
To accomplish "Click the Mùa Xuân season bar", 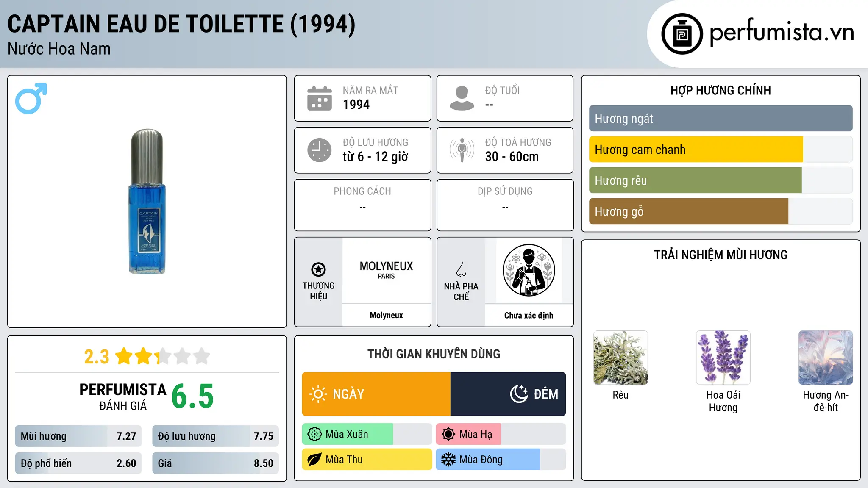I will point(367,434).
